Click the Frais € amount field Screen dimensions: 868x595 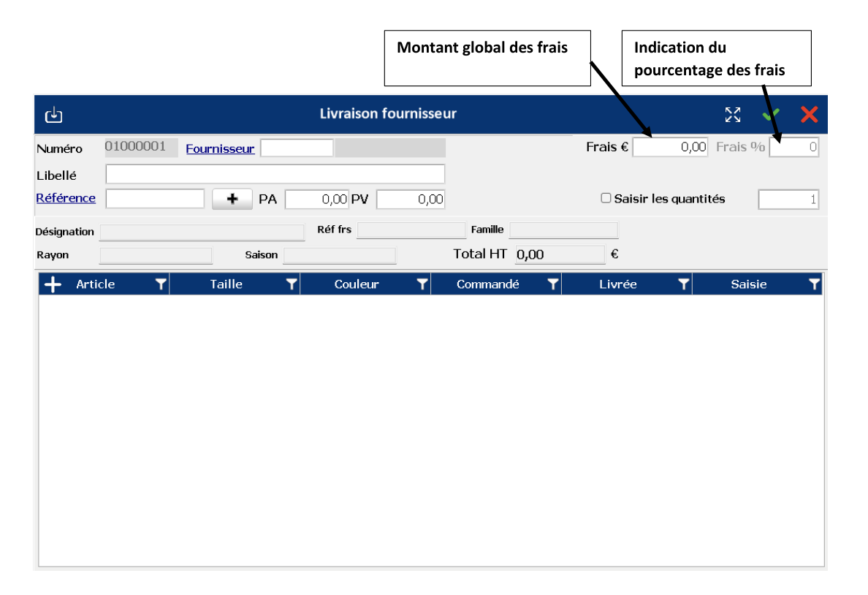671,148
